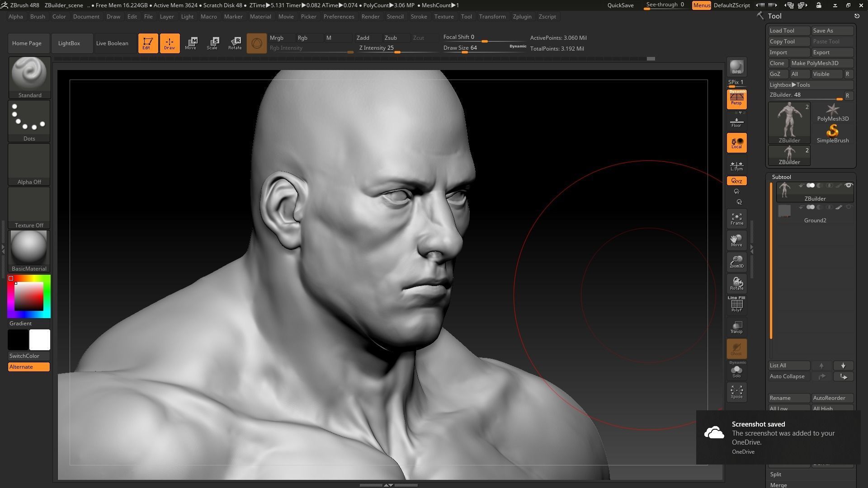Click the Auto Collapse button in Subtool
Screen dimensions: 868x488
(x=787, y=376)
